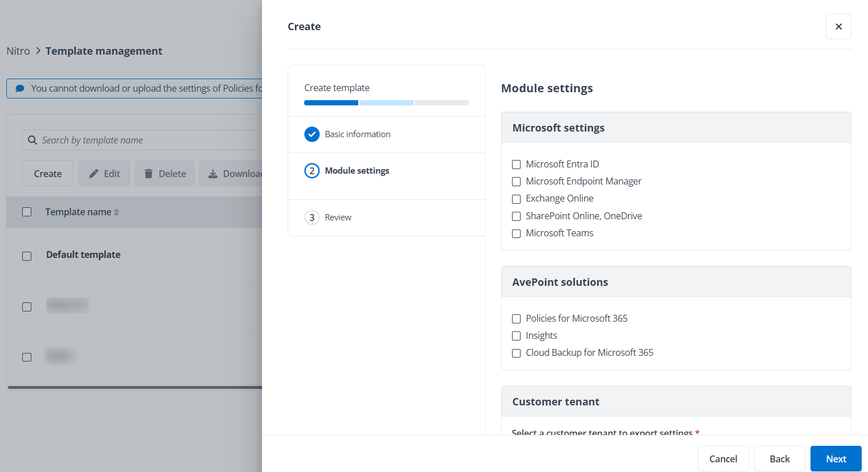868x472 pixels.
Task: Click the speech bubble info icon in banner
Action: click(x=20, y=89)
